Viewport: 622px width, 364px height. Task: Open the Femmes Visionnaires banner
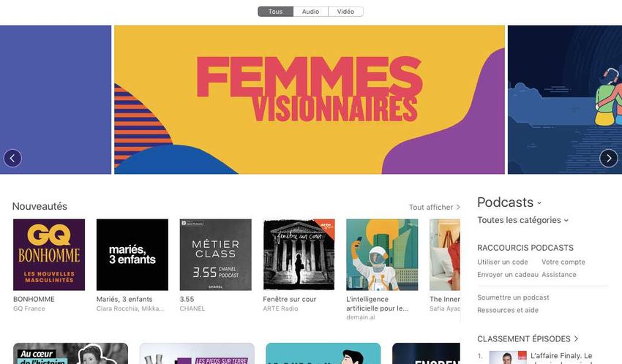click(x=310, y=99)
